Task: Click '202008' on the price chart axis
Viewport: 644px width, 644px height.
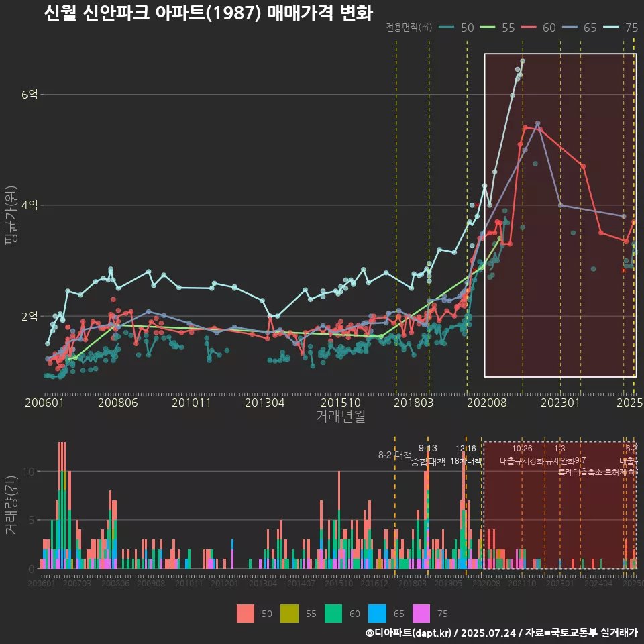Action: point(487,402)
